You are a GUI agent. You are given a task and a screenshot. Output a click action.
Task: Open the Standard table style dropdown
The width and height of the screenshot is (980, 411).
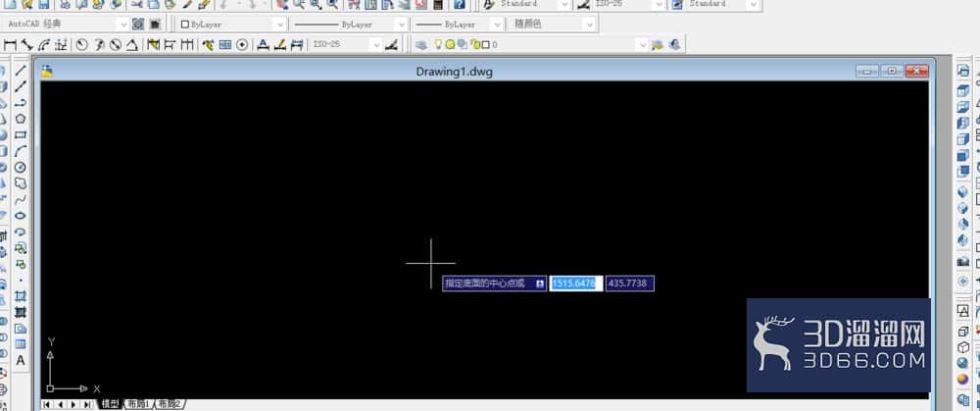click(x=753, y=4)
